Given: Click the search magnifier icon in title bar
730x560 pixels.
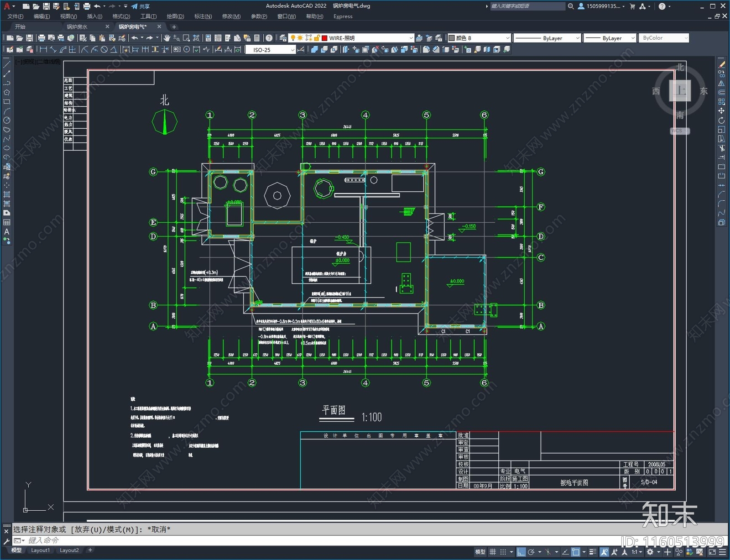Looking at the screenshot, I should (x=570, y=6).
